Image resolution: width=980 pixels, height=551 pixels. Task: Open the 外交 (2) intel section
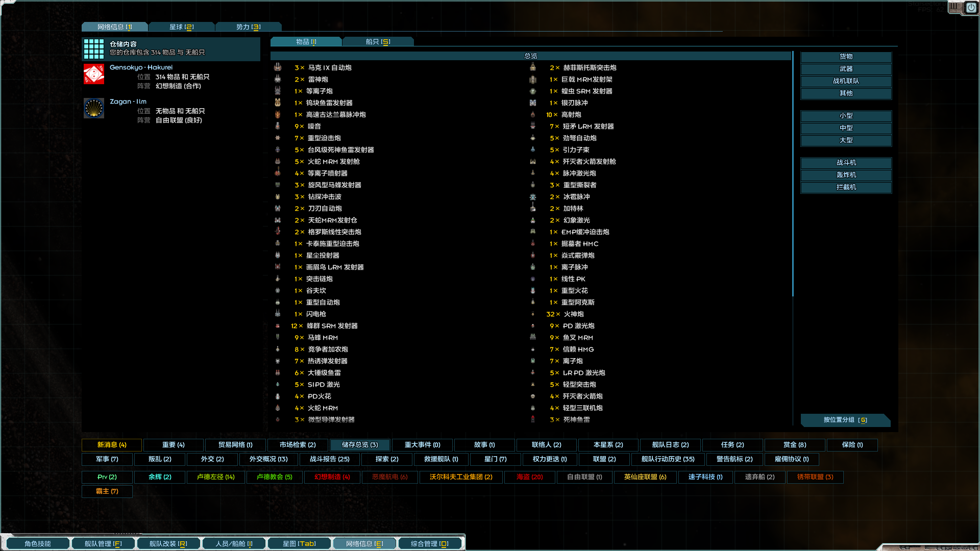[211, 459]
